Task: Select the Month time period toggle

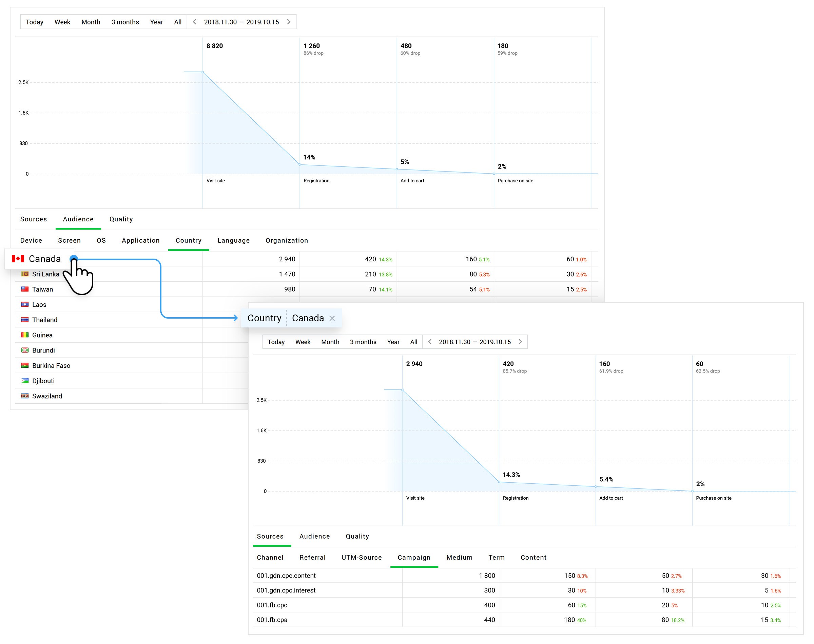Action: click(91, 22)
